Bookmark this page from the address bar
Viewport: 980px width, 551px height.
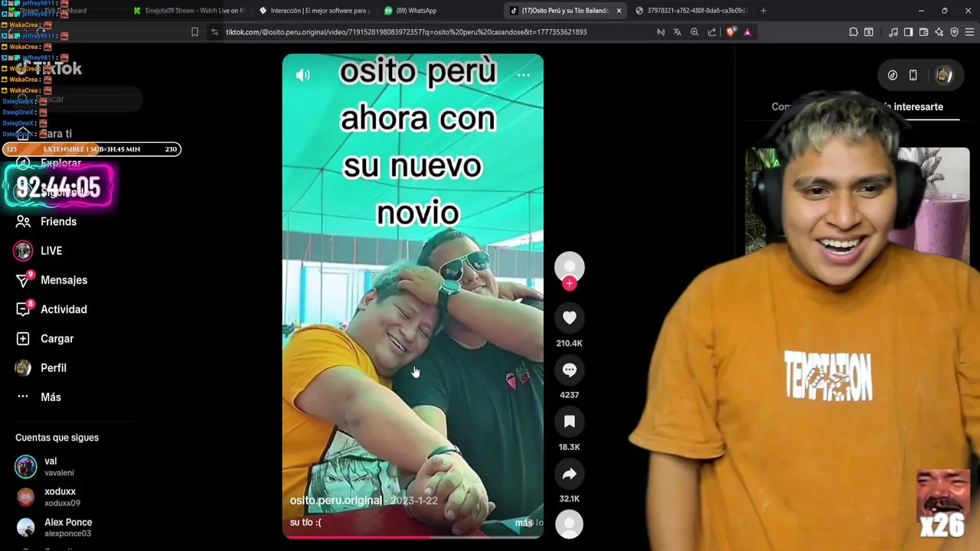click(194, 32)
